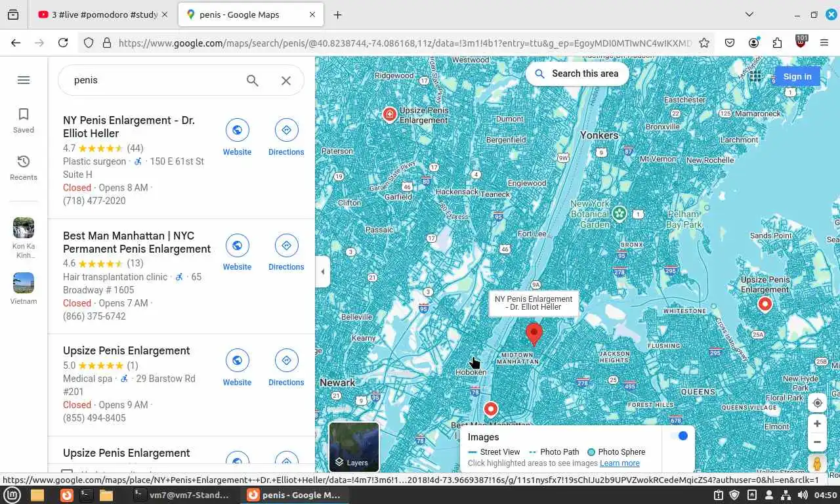Open the Saved places panel
The image size is (840, 504).
[24, 121]
